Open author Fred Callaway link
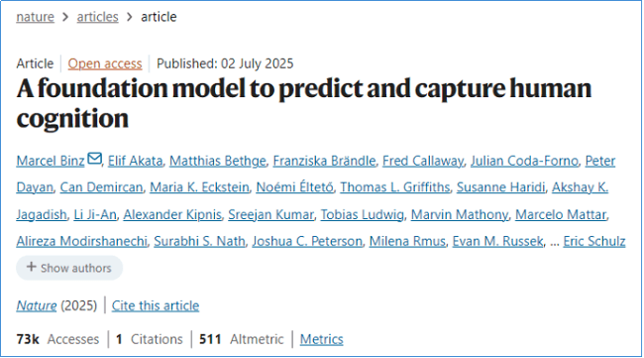Screen dimensions: 644x358 tap(423, 161)
